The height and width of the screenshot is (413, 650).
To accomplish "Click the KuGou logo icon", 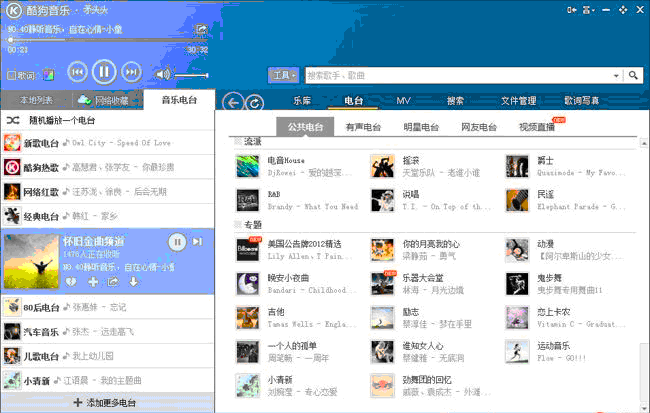I will 14,10.
